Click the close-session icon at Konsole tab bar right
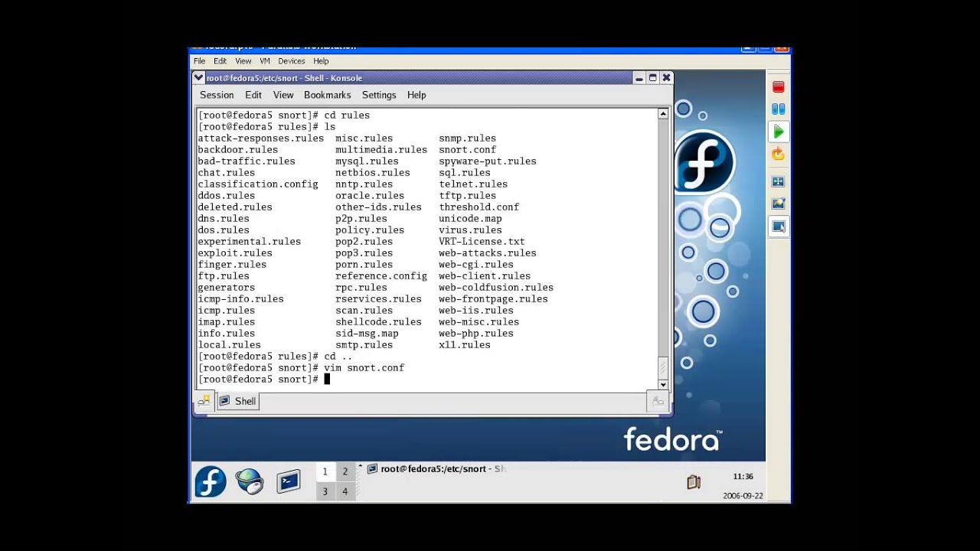The width and height of the screenshot is (980, 551). coord(658,401)
